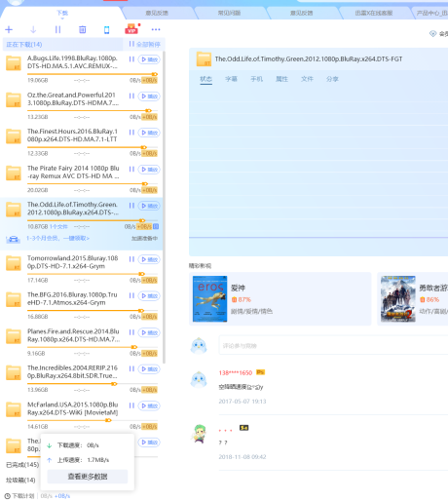Click the start download arrow in toolbar
The width and height of the screenshot is (448, 501).
pos(33,30)
